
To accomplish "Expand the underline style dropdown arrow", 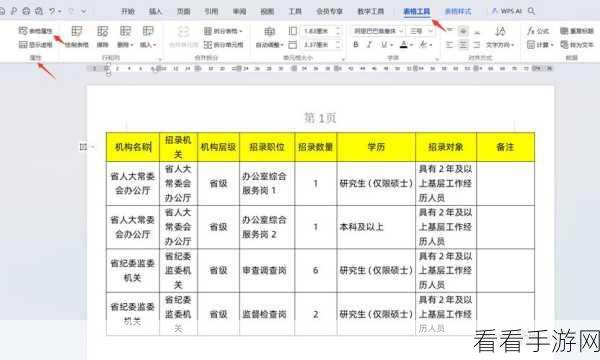I will coord(391,45).
